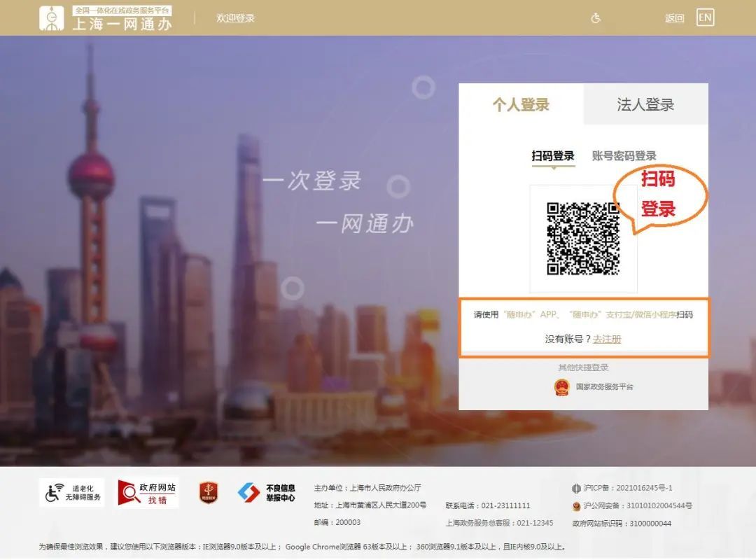
Task: Click the 欢迎登录 header text
Action: tap(235, 18)
